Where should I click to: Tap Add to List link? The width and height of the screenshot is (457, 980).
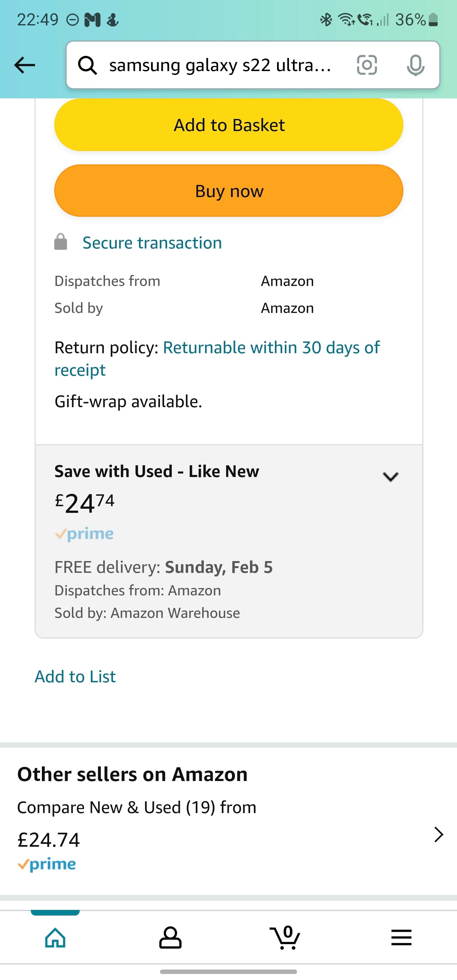[75, 676]
